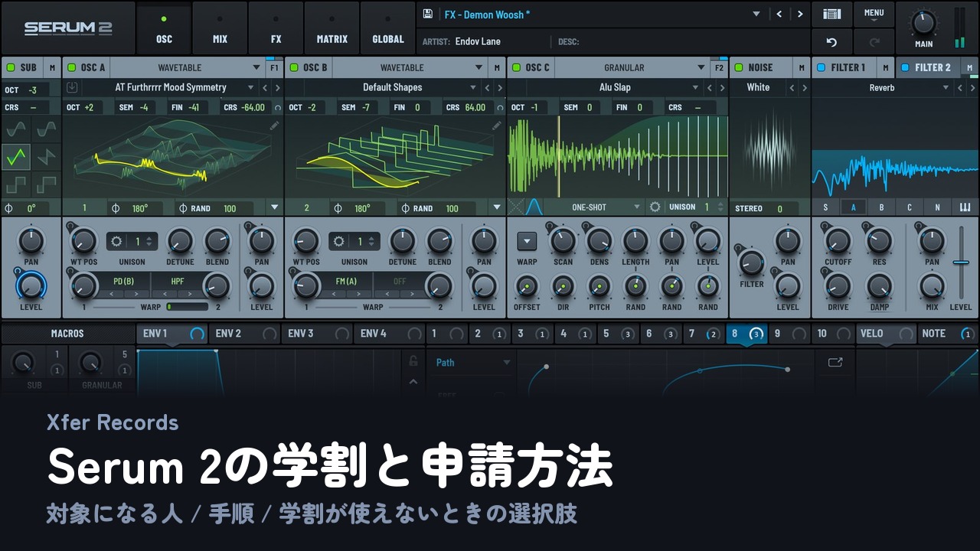Click OSC C granular settings gear
980x551 pixels.
(x=655, y=207)
